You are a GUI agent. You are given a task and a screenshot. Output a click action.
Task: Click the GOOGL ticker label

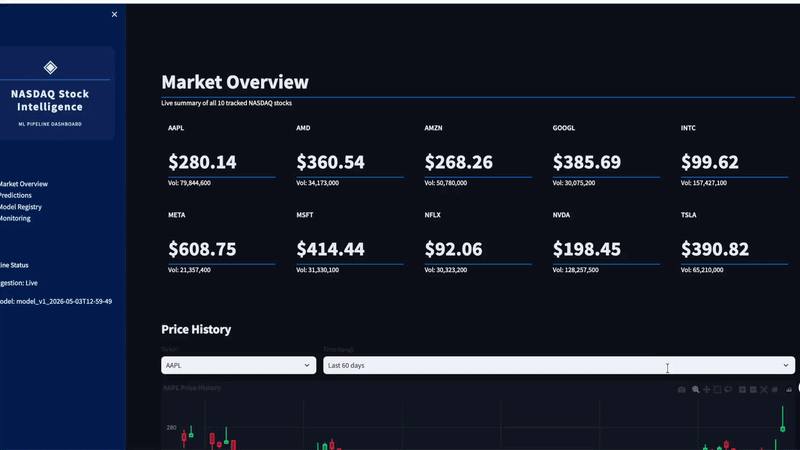point(564,128)
